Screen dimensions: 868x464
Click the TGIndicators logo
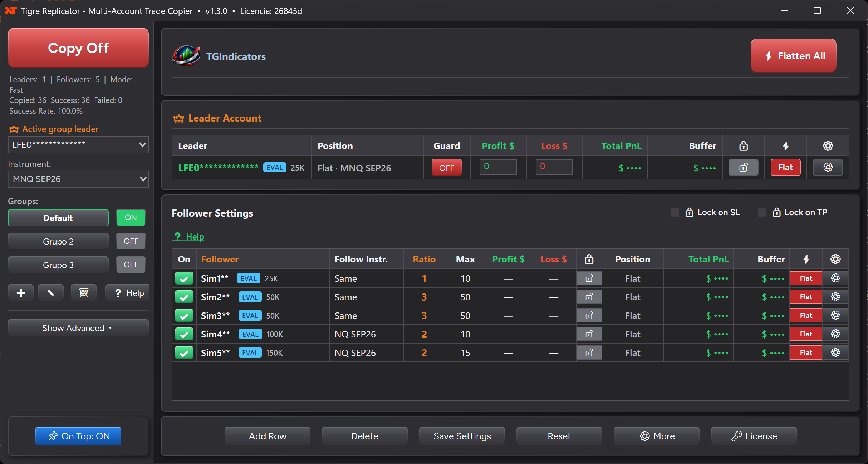pyautogui.click(x=186, y=56)
